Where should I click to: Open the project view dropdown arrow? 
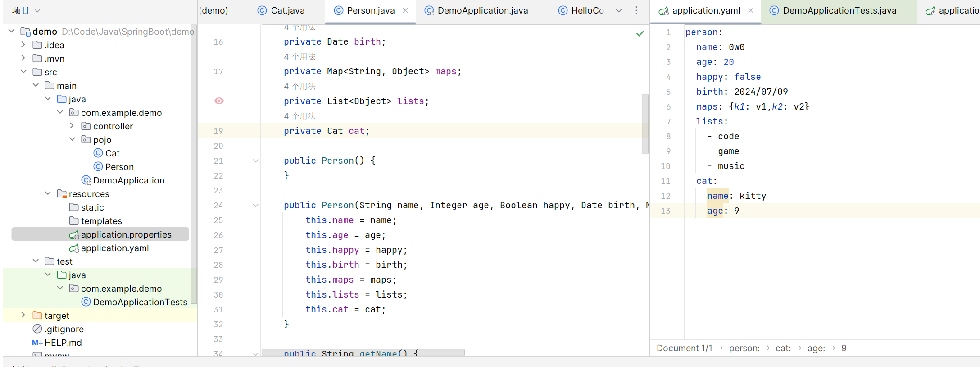[37, 10]
